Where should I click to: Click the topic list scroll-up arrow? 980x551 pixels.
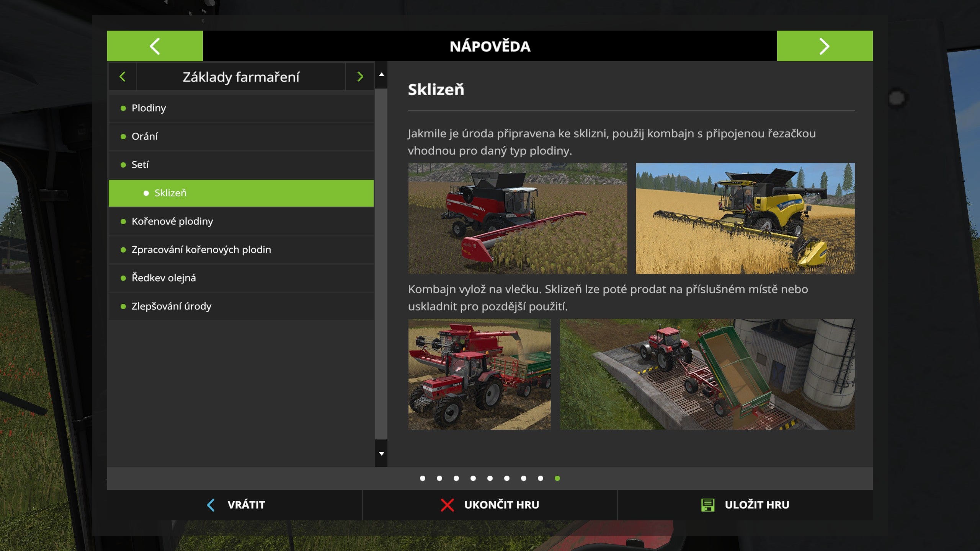pos(381,75)
